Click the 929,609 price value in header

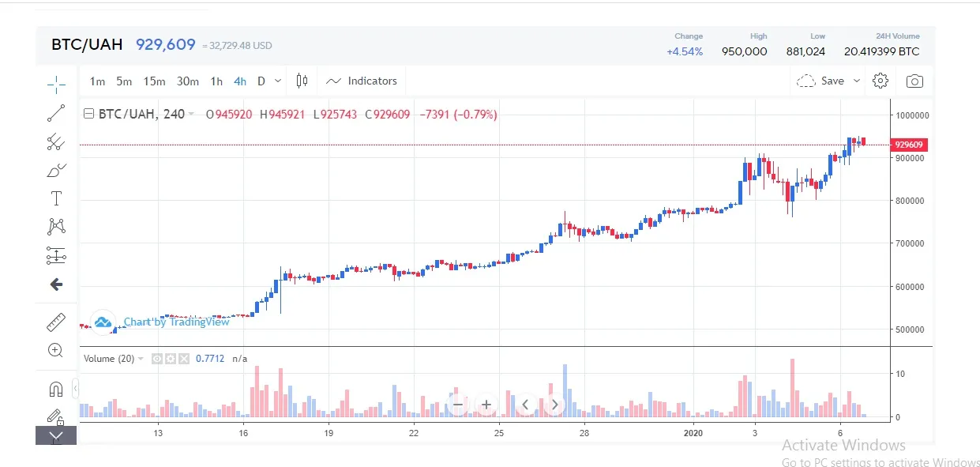click(x=166, y=44)
